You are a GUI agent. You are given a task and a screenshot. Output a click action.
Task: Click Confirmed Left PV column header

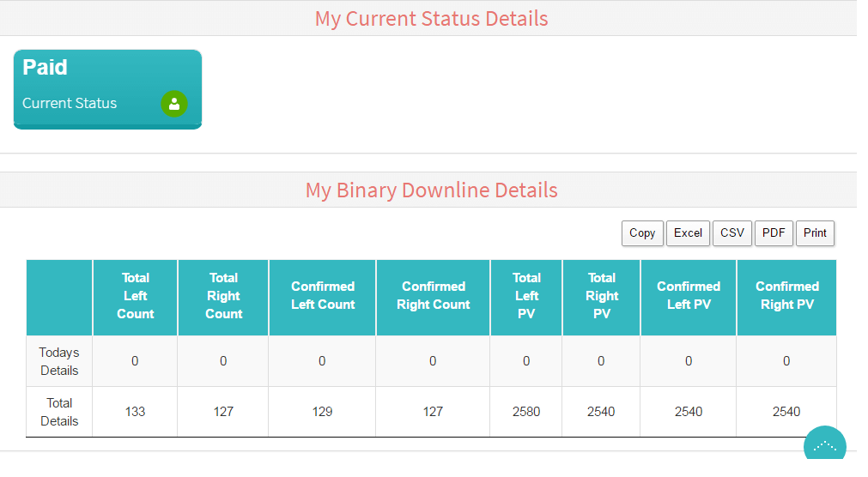tap(689, 296)
